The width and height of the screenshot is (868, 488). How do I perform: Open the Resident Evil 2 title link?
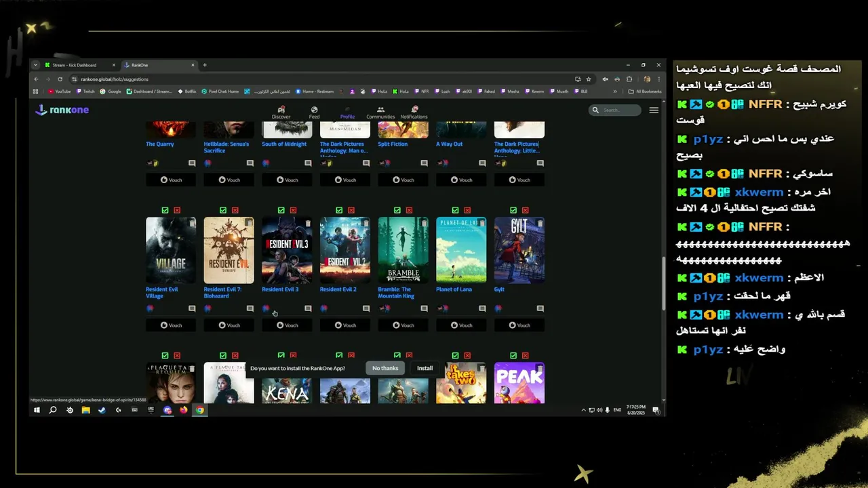[338, 289]
